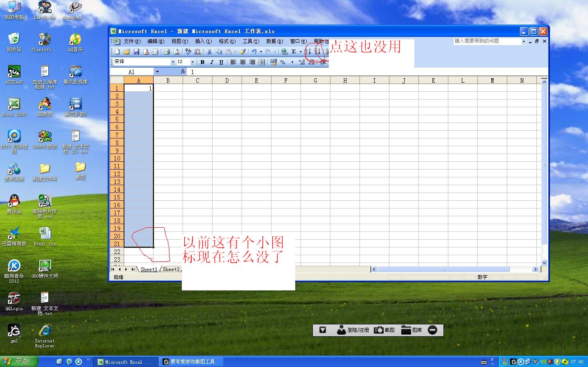Open the 插入(I) menu
Image resolution: width=588 pixels, height=367 pixels.
pyautogui.click(x=203, y=41)
